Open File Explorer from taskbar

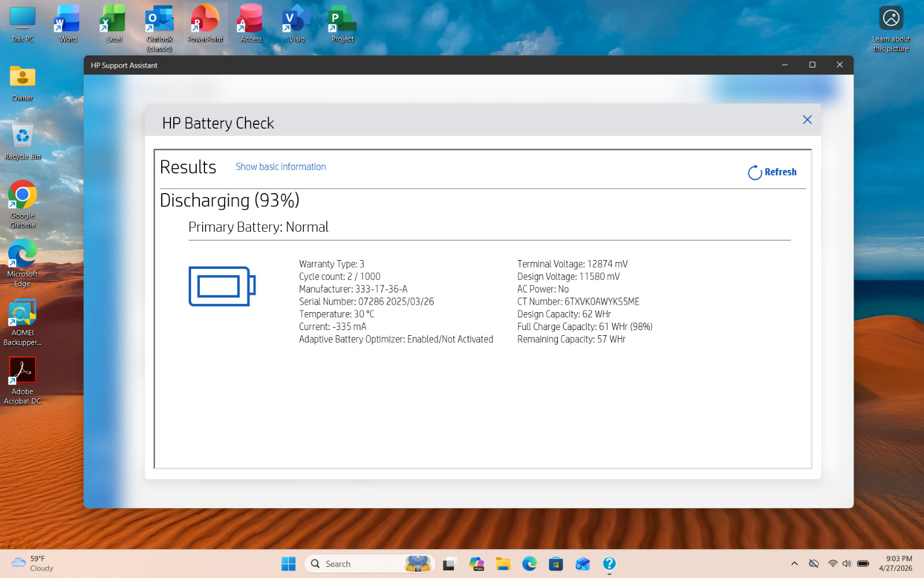(x=503, y=564)
